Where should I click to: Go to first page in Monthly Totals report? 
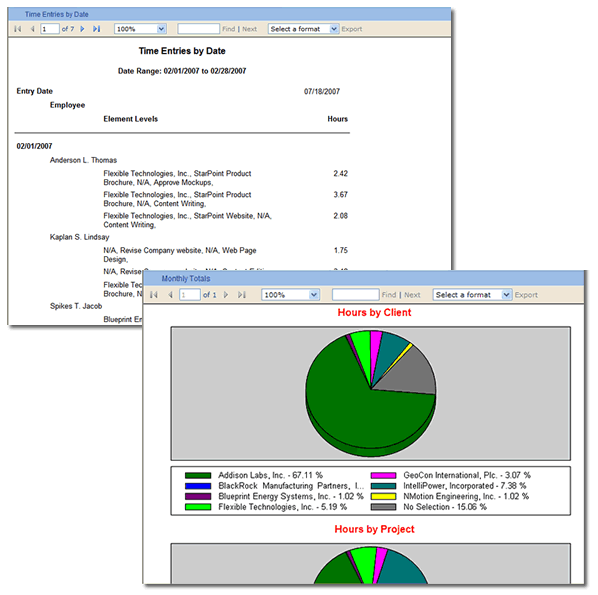(154, 295)
